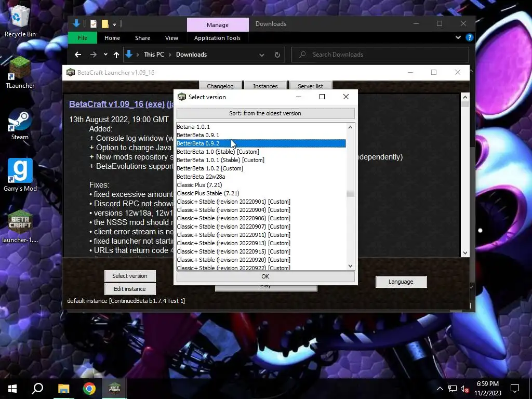Click New folder icon in quick access toolbar
The width and height of the screenshot is (532, 399).
click(105, 24)
